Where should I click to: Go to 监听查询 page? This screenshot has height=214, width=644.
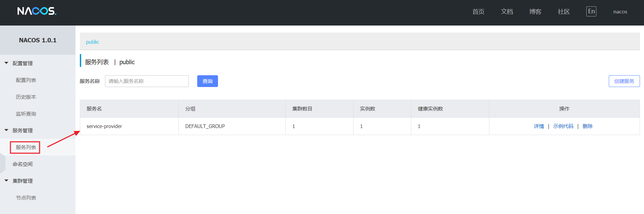click(x=26, y=114)
